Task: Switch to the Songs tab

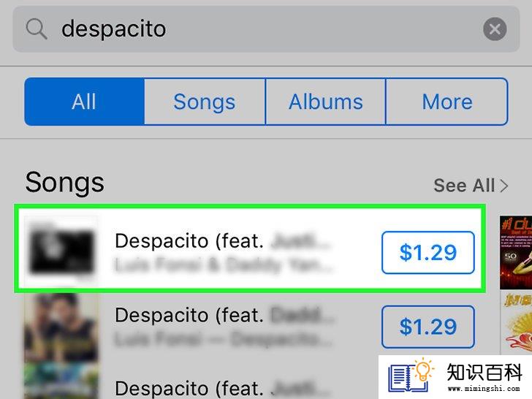Action: point(205,102)
